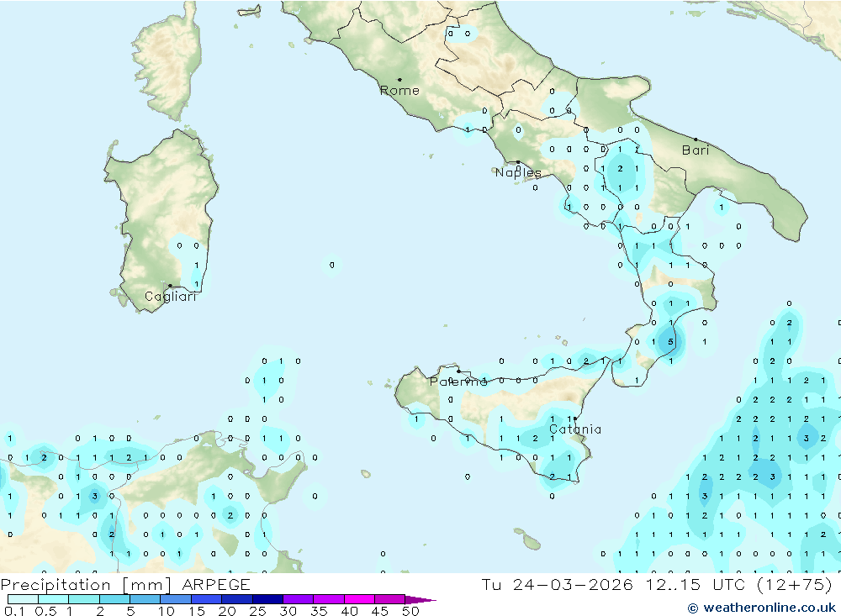Click the date "Tu 24-03-2026" text
Screen dimensions: 841x616
coord(558,584)
